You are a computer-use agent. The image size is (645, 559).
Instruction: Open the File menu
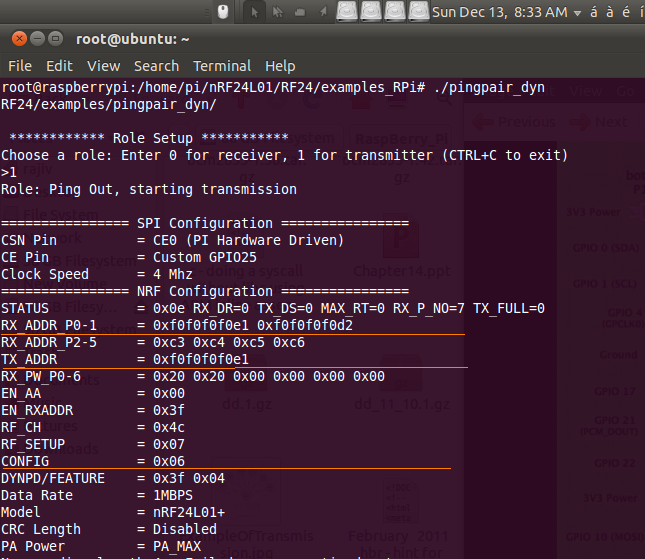pyautogui.click(x=20, y=66)
